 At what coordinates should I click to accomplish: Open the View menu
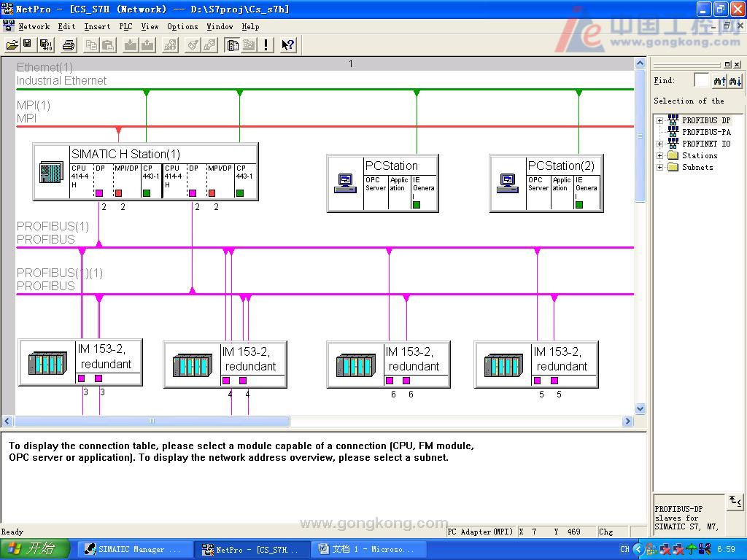pyautogui.click(x=150, y=27)
